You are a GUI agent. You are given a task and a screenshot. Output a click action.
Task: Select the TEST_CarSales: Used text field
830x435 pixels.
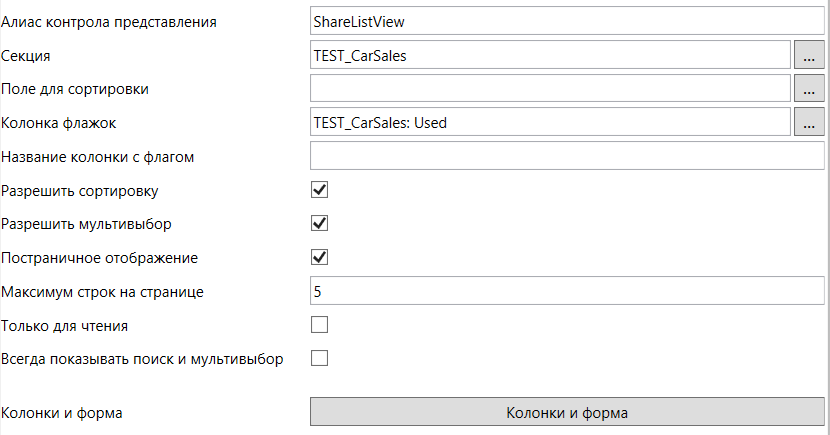coord(550,122)
